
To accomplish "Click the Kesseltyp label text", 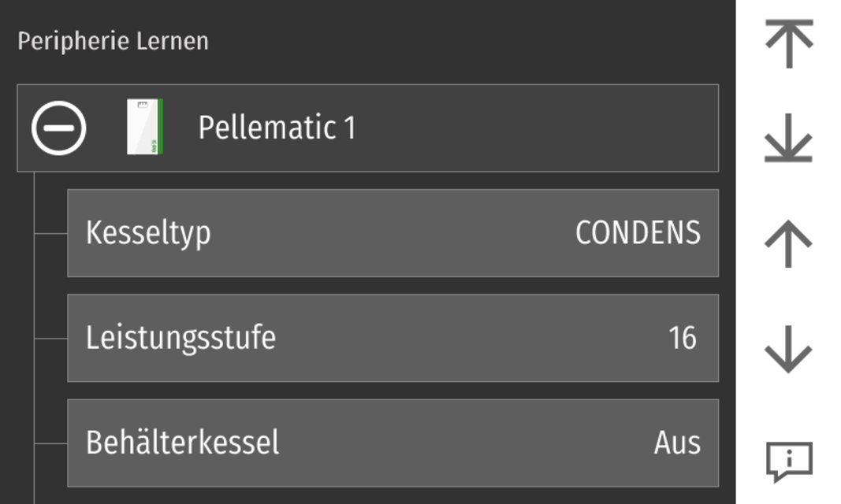I will click(x=148, y=233).
